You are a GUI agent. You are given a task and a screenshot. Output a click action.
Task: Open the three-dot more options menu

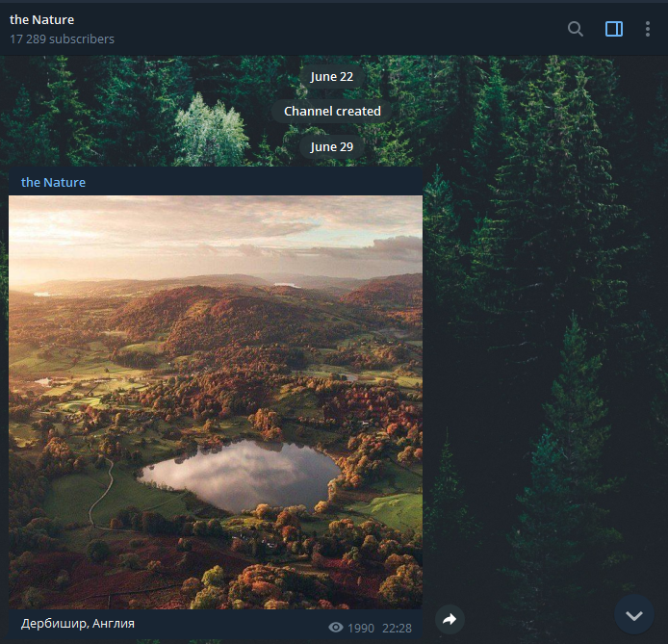[648, 29]
